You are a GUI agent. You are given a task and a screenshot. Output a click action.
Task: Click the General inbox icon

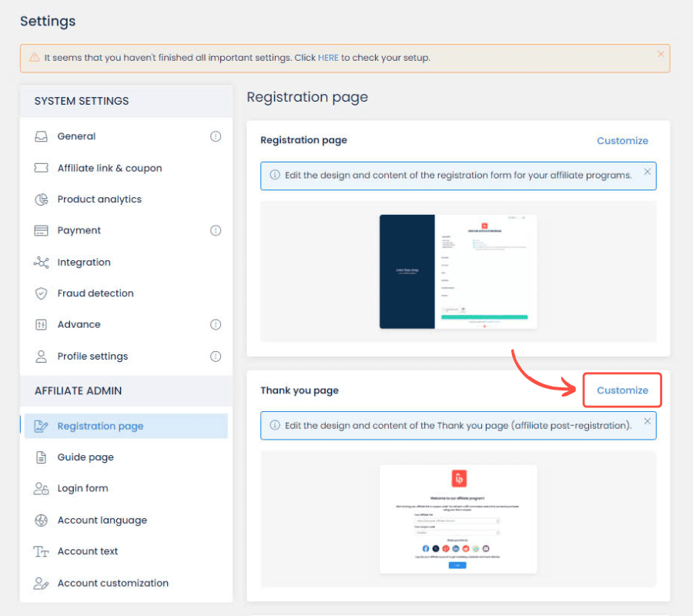click(41, 136)
